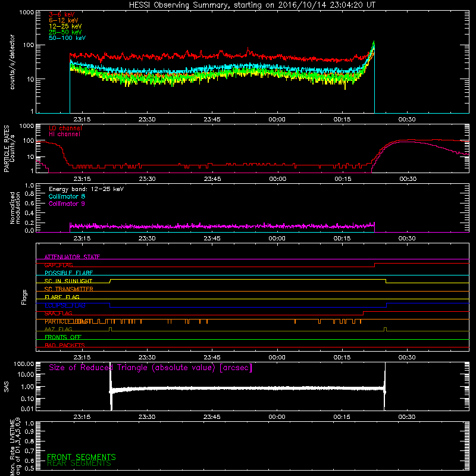Click the 00:30 time label under SAS panel
Viewport: 476px width, 476px height.
[x=407, y=417]
